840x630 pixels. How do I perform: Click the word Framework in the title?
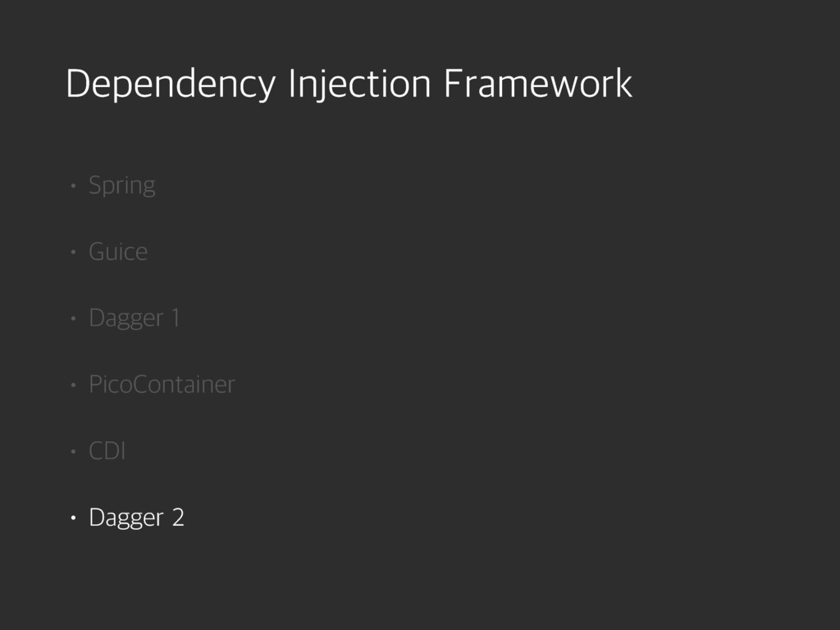coord(537,84)
